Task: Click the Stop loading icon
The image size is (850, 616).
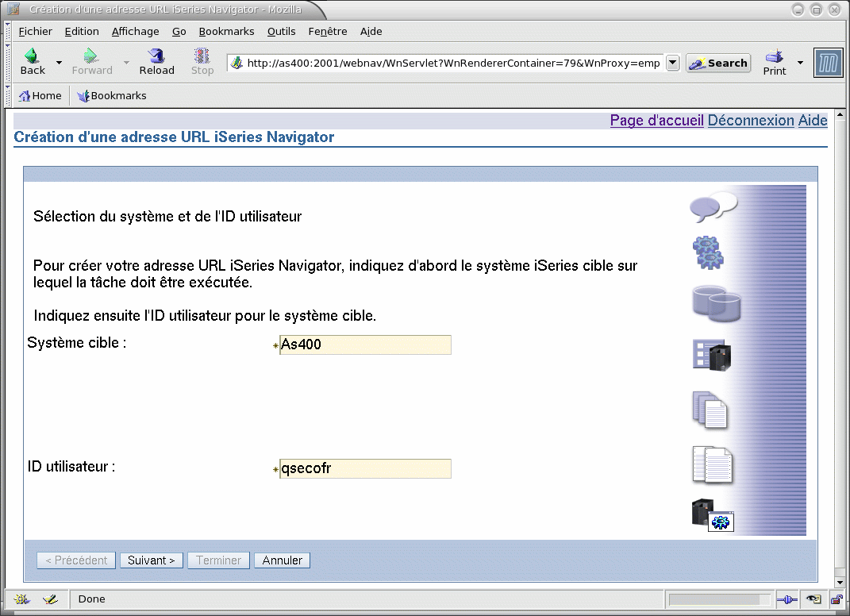Action: pos(202,56)
